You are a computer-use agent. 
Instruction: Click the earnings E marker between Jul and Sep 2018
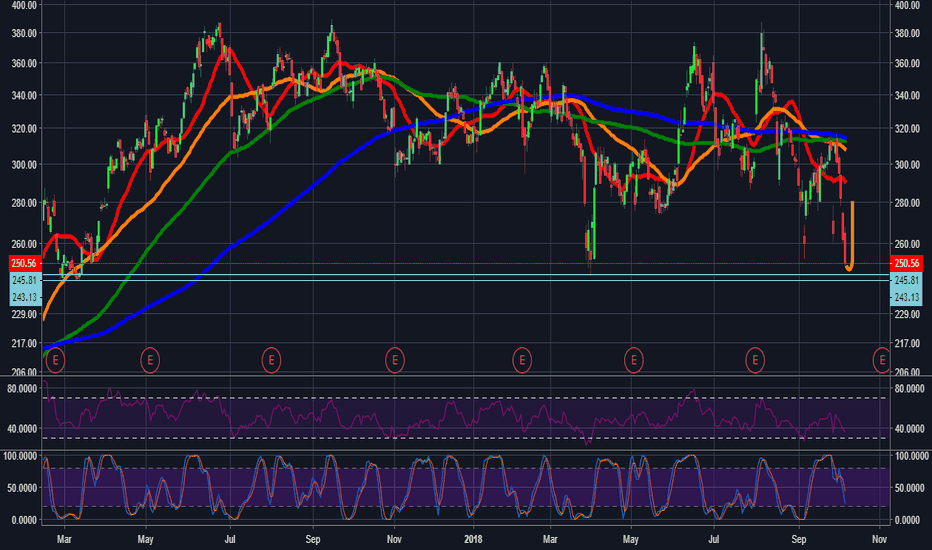tap(755, 360)
